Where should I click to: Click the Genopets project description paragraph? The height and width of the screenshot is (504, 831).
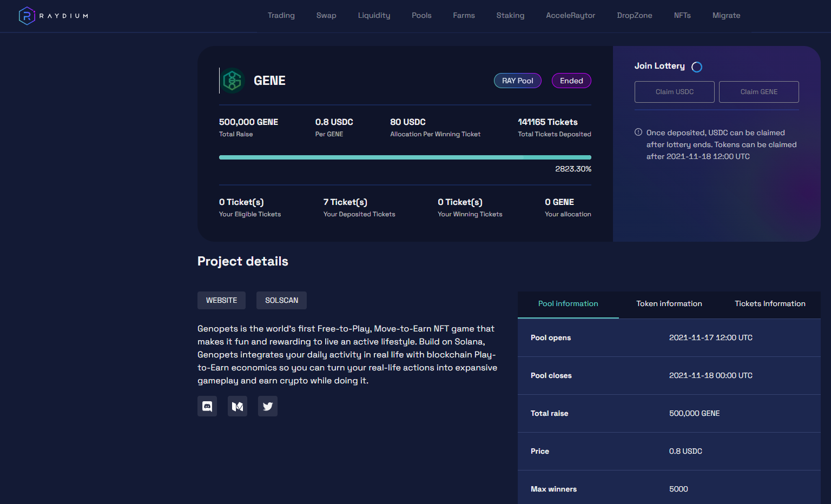(x=347, y=354)
